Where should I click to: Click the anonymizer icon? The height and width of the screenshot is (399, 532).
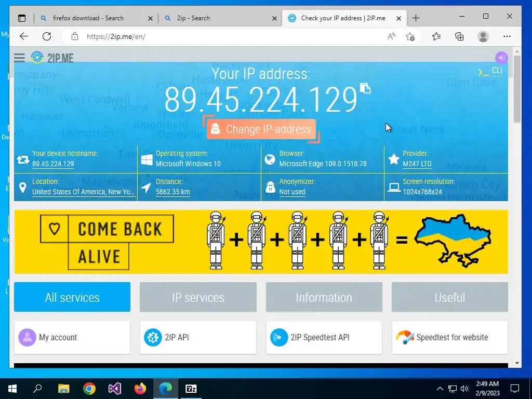pyautogui.click(x=270, y=187)
